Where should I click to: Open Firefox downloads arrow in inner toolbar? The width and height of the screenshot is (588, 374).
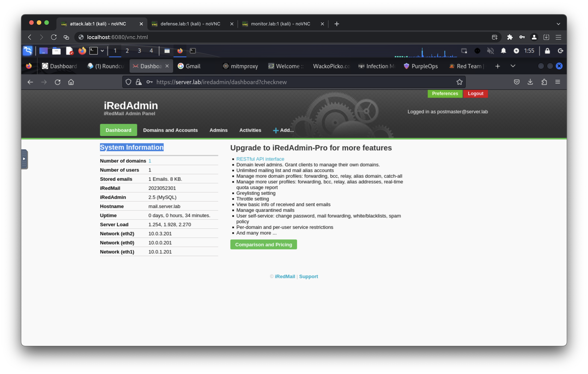[x=530, y=82]
